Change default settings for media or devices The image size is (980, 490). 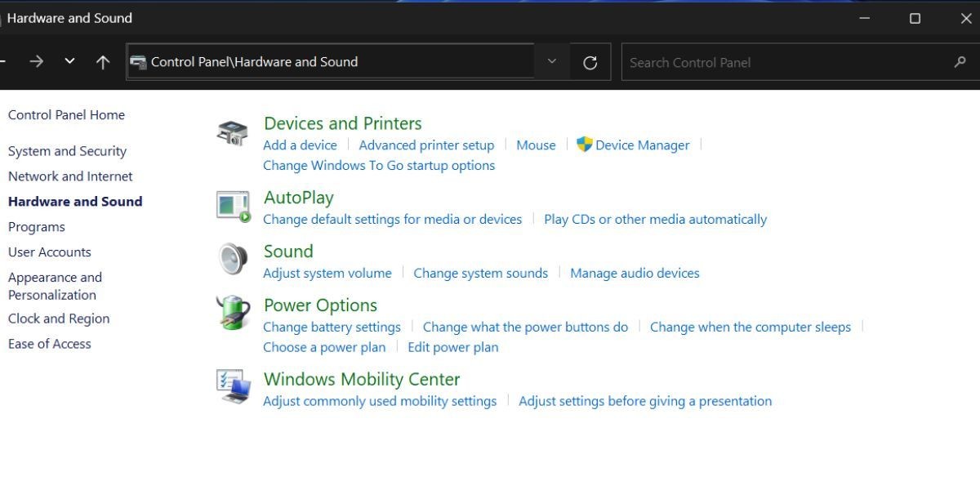pyautogui.click(x=392, y=220)
